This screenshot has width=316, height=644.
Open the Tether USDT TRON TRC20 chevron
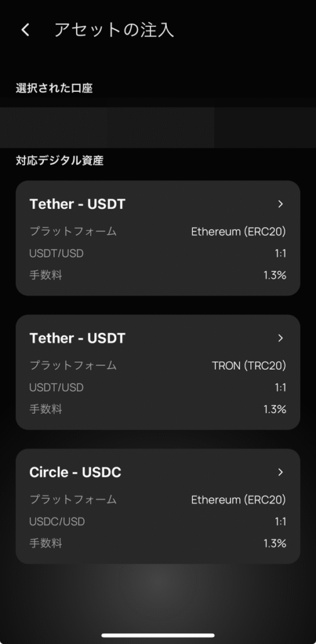(x=281, y=338)
